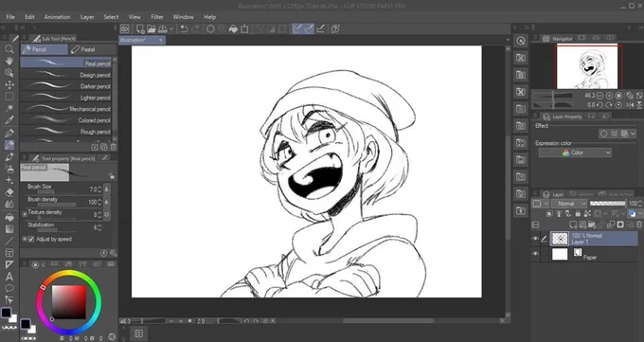Hide the Paper layer using its eye icon

click(x=535, y=254)
